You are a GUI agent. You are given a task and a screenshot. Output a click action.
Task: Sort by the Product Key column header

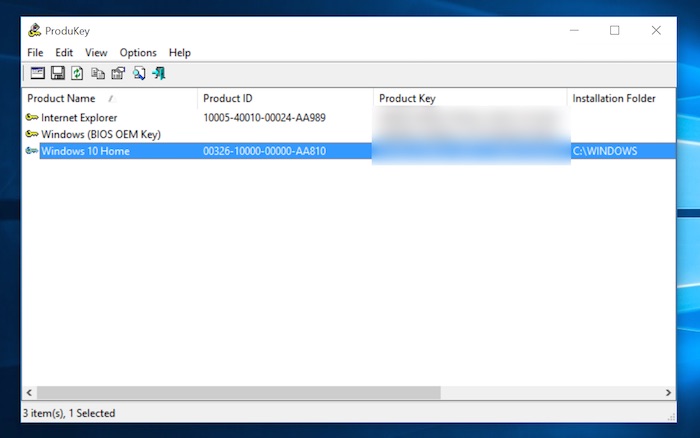coord(470,98)
